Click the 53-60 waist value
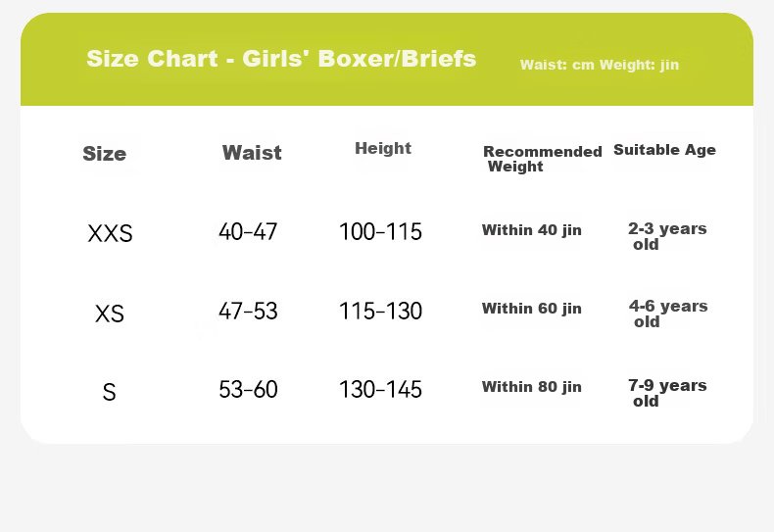774x532 pixels. pyautogui.click(x=248, y=389)
